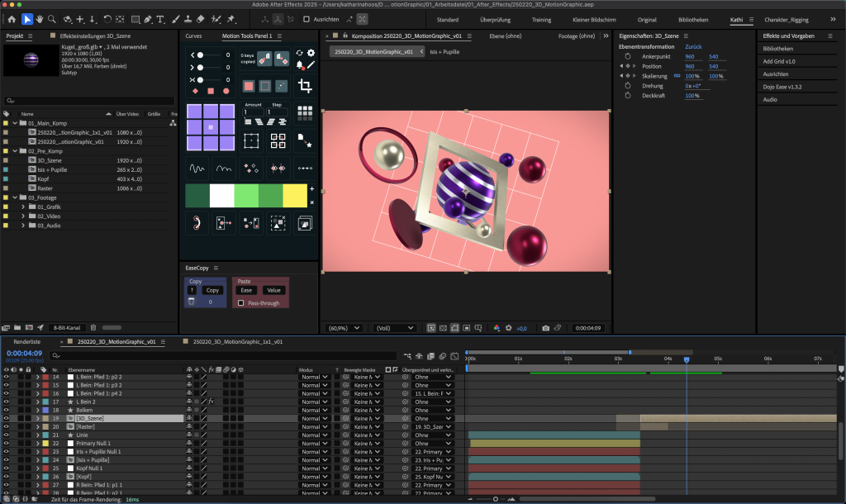The height and width of the screenshot is (504, 846).
Task: Check the Pass-through box in EaseCopy
Action: click(240, 303)
